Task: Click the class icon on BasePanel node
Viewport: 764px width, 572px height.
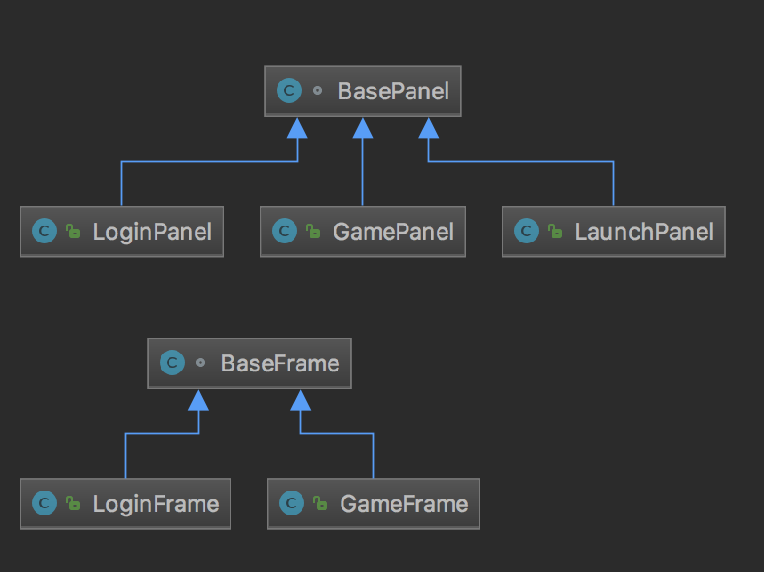Action: (x=289, y=91)
